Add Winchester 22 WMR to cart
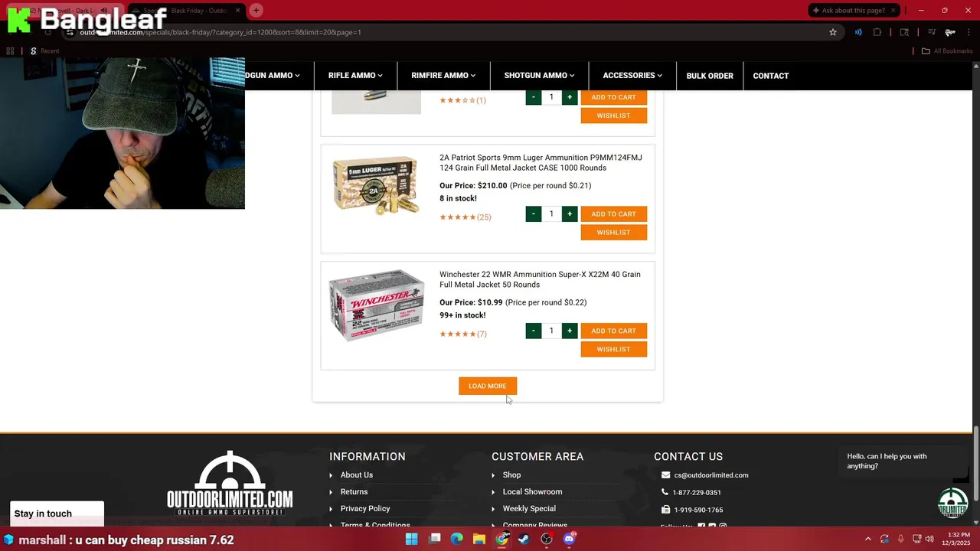Viewport: 980px width, 551px height. point(613,331)
